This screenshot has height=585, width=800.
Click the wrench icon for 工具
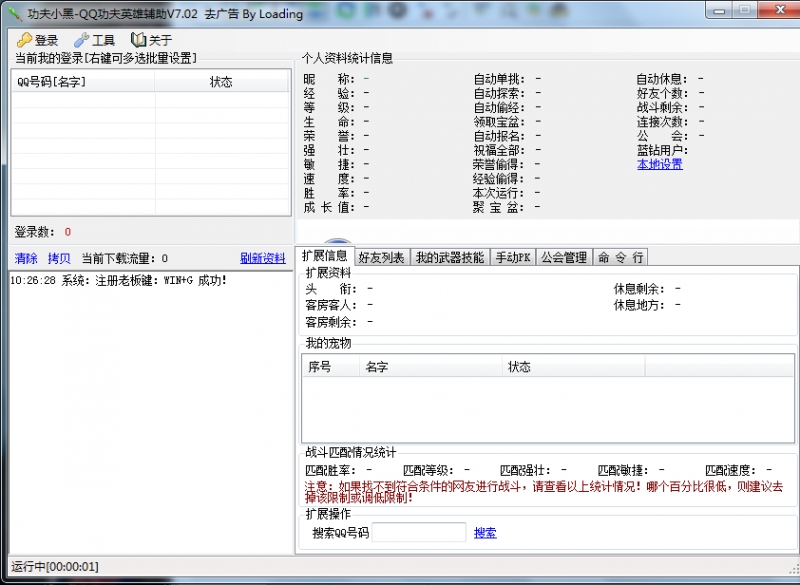click(81, 40)
